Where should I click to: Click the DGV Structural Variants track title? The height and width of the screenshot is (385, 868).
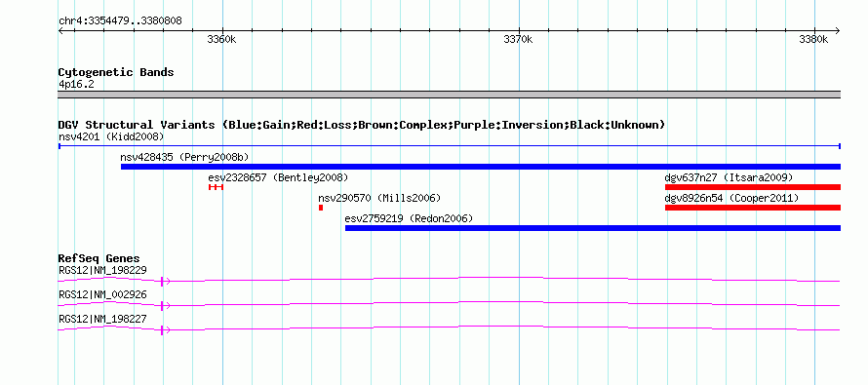point(362,125)
